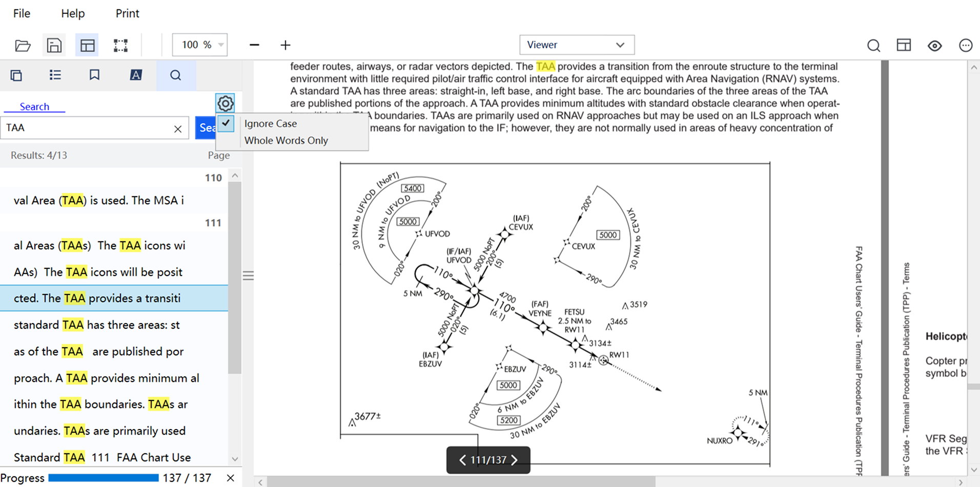Open search settings with the gear icon
Image resolution: width=980 pixels, height=487 pixels.
224,103
